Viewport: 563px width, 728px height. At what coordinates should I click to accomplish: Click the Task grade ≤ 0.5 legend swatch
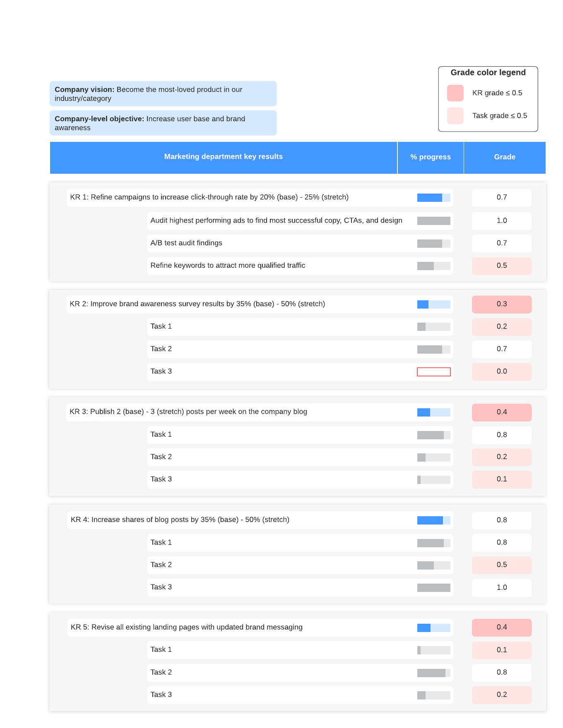tap(455, 116)
